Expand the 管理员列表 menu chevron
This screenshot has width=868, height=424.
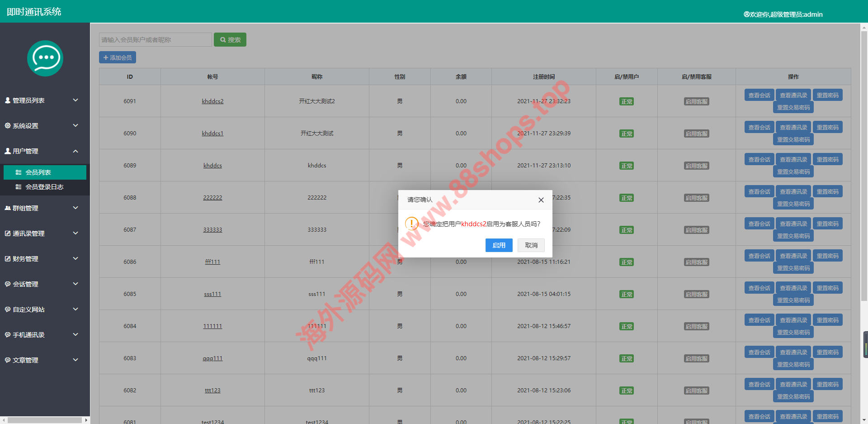coord(75,100)
